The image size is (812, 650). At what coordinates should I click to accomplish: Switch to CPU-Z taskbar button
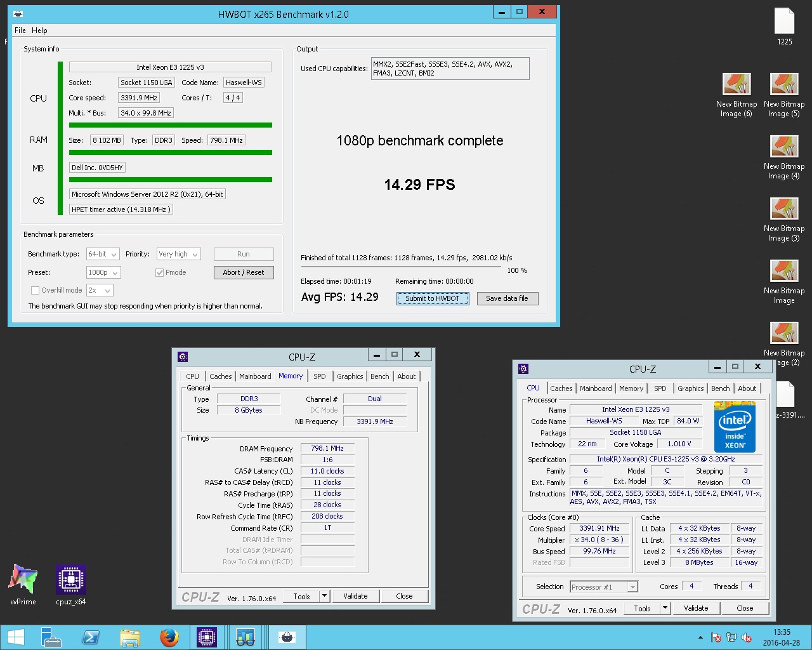pos(207,637)
